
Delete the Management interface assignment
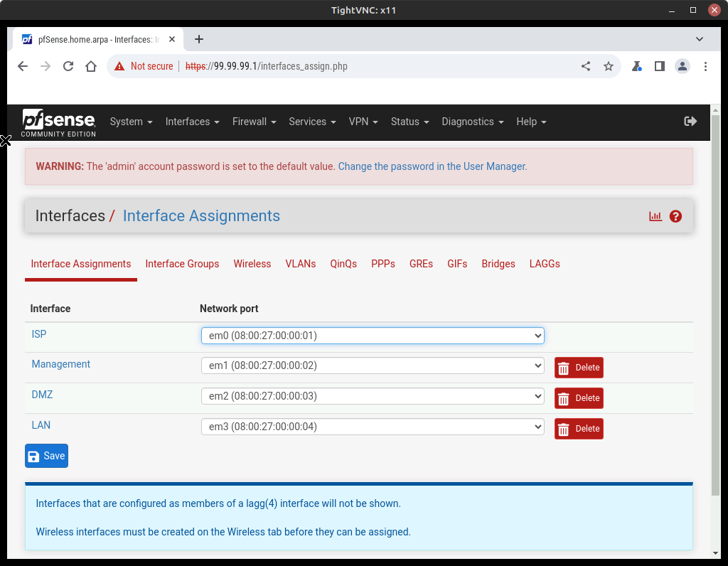[x=579, y=368]
